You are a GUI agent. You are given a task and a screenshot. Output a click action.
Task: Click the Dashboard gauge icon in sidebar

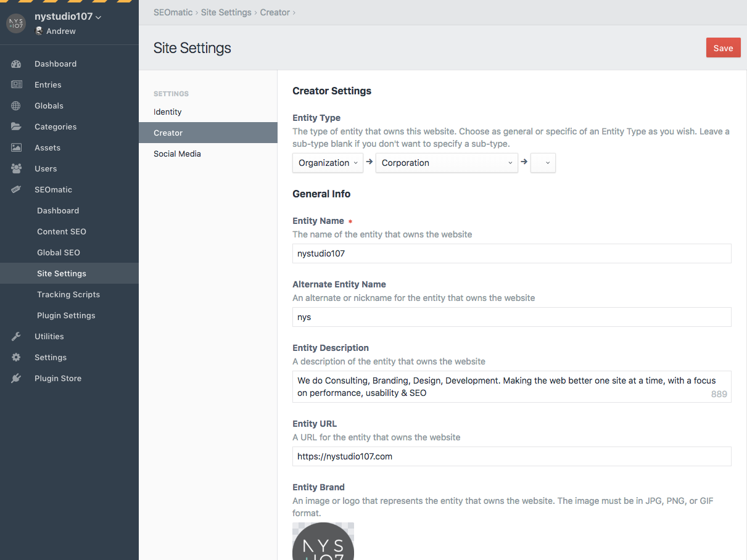point(16,64)
